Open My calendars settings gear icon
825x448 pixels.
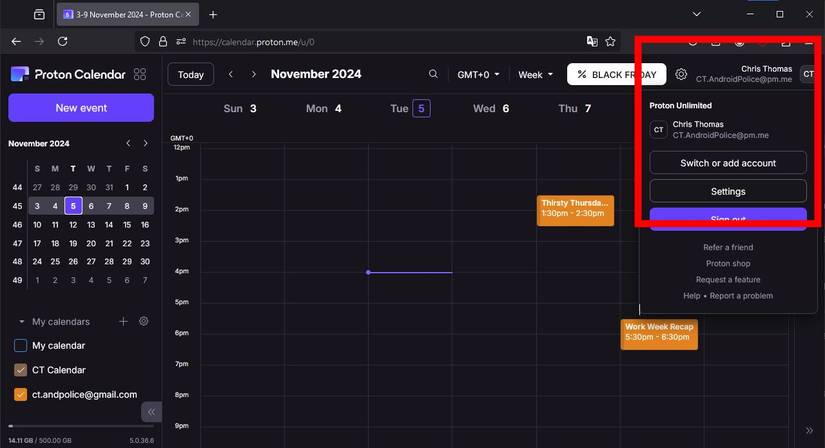pos(144,322)
